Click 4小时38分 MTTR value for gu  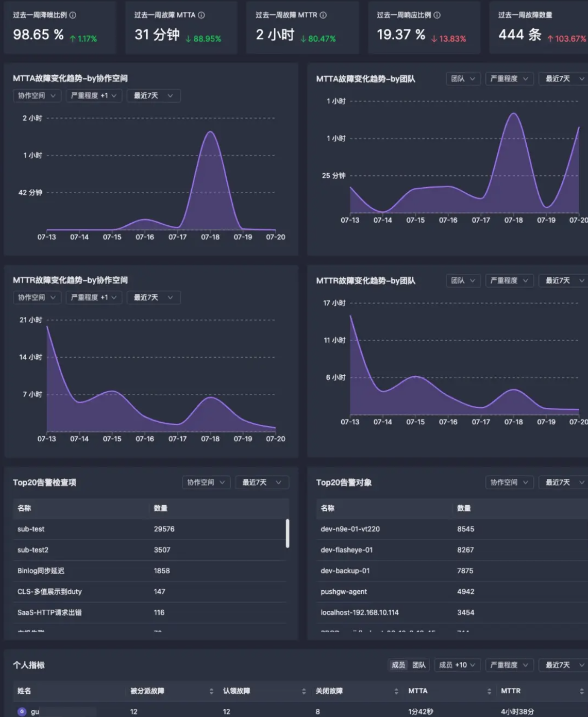point(517,712)
